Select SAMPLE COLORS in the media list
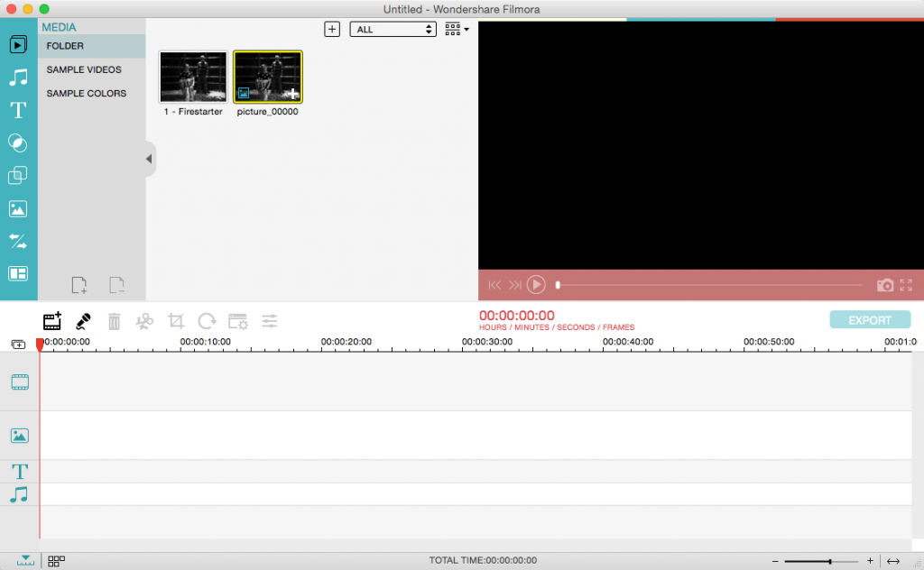This screenshot has height=570, width=924. click(87, 93)
